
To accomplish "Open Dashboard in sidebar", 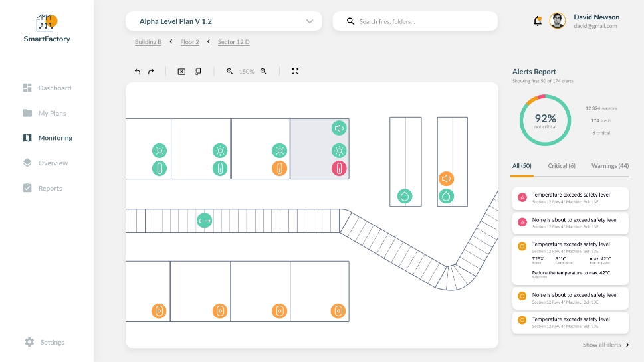I will point(47,88).
